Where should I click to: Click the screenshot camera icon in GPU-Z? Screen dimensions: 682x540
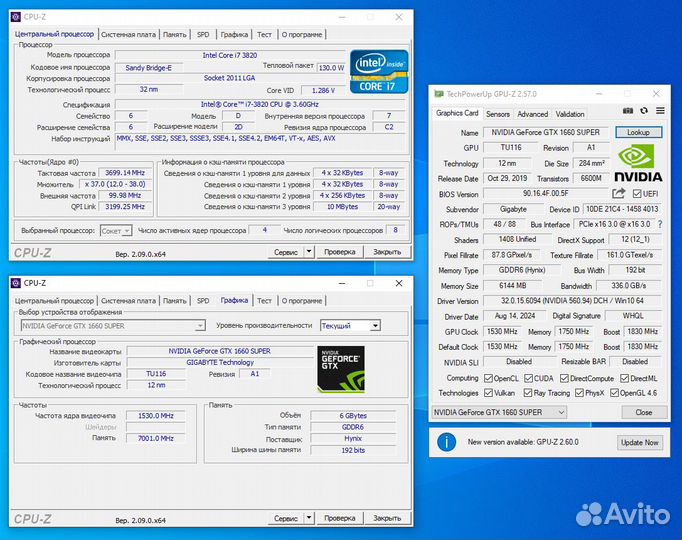click(x=628, y=111)
